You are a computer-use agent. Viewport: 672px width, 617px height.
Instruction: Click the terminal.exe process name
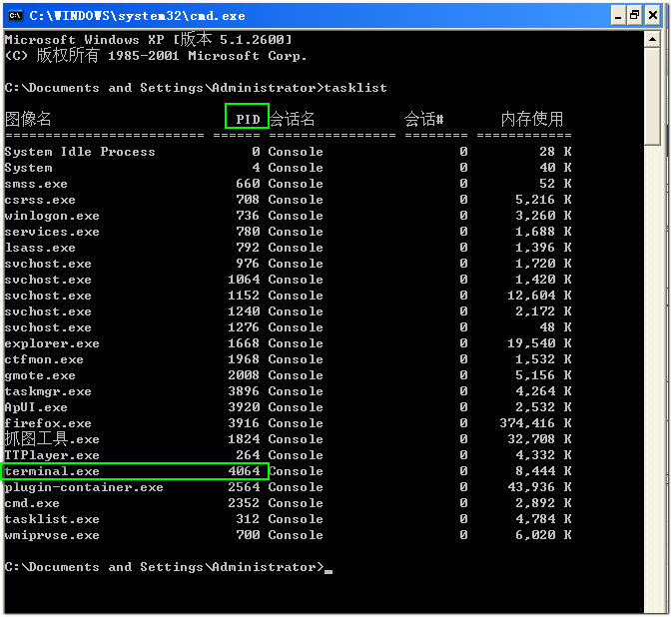click(52, 471)
